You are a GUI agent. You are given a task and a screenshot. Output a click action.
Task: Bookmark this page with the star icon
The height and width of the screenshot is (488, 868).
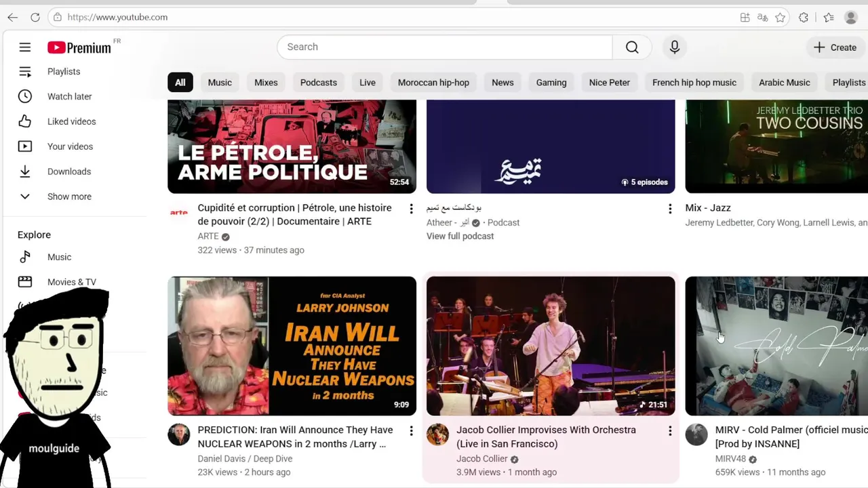pyautogui.click(x=781, y=18)
